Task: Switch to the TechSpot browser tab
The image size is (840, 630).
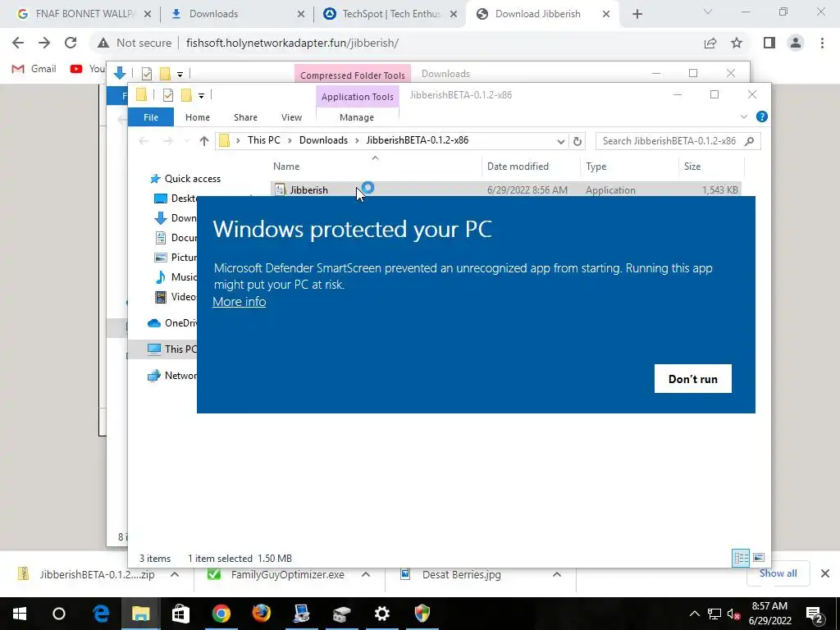Action: [388, 14]
